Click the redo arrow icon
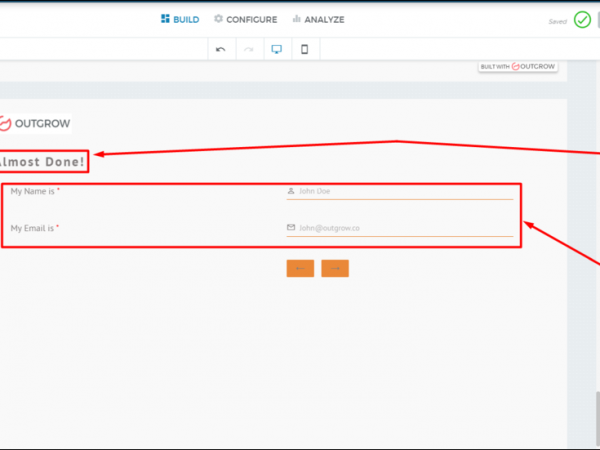Image resolution: width=600 pixels, height=450 pixels. point(249,50)
